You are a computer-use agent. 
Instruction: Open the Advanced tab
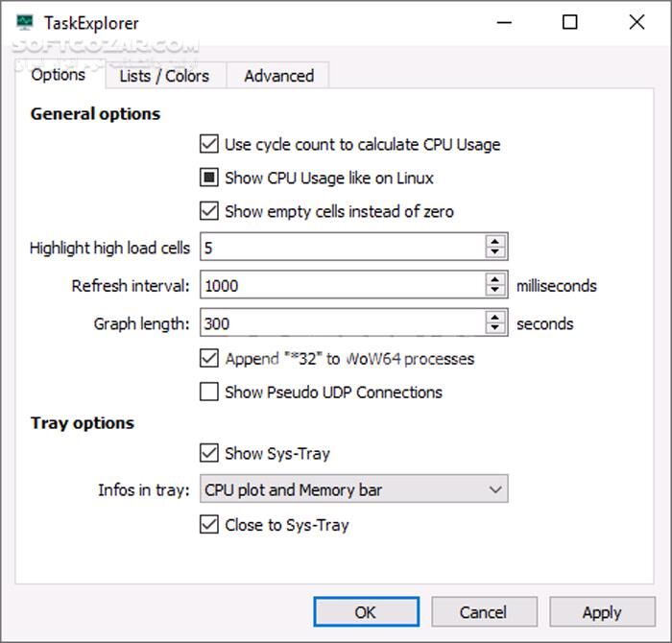[278, 76]
